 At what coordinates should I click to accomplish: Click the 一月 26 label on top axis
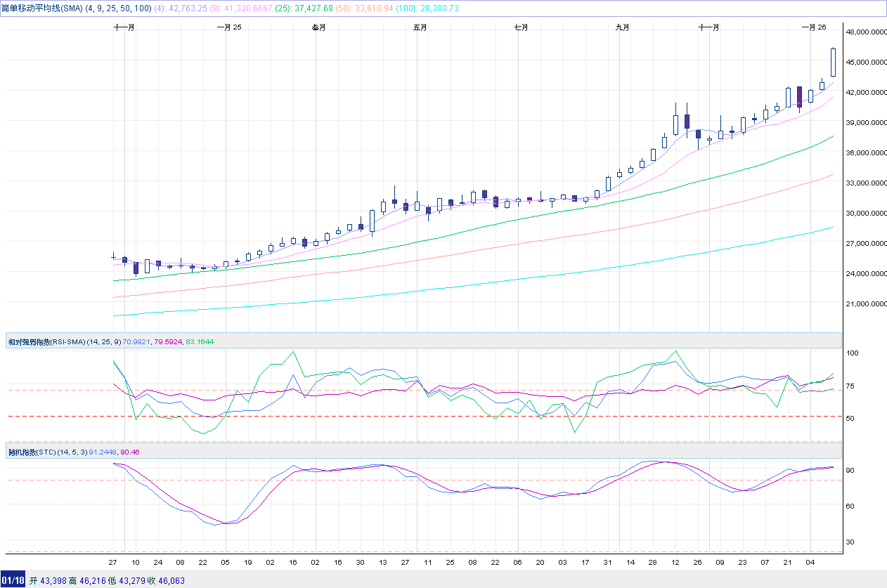click(x=813, y=27)
